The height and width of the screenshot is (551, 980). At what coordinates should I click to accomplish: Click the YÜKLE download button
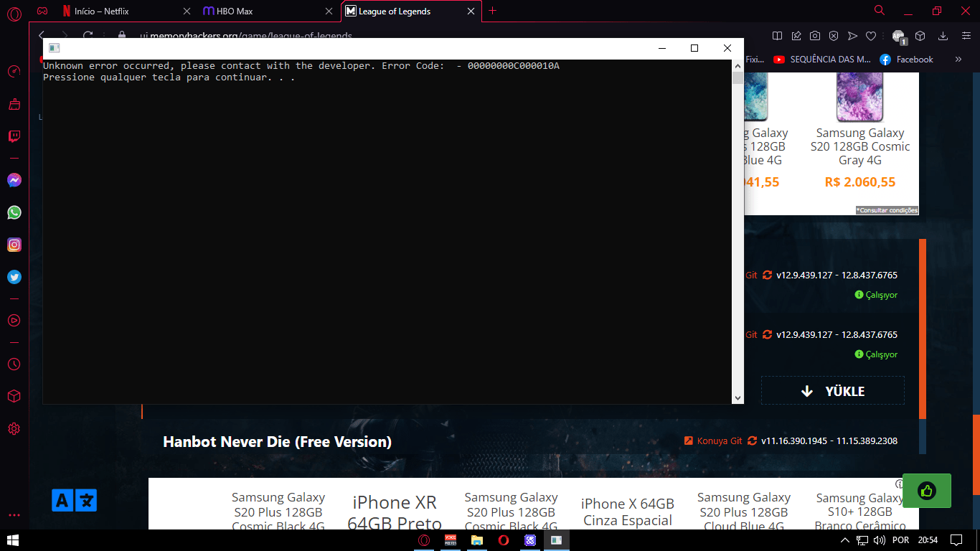[x=833, y=391]
